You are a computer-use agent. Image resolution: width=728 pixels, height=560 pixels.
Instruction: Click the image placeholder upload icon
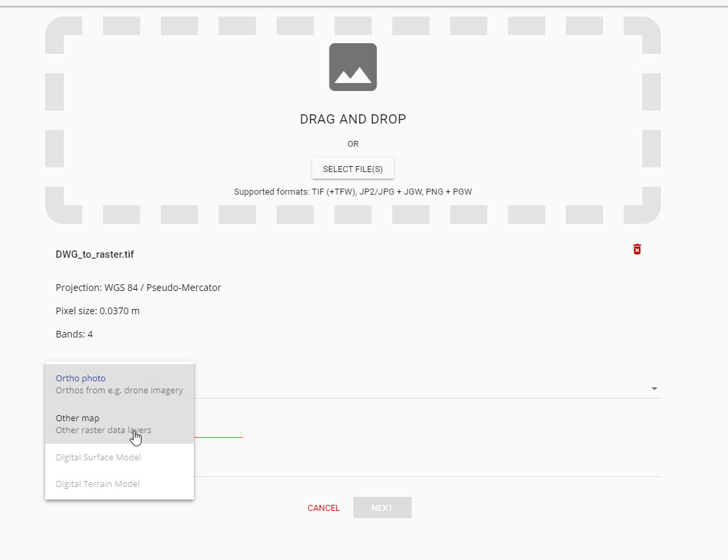click(x=353, y=67)
